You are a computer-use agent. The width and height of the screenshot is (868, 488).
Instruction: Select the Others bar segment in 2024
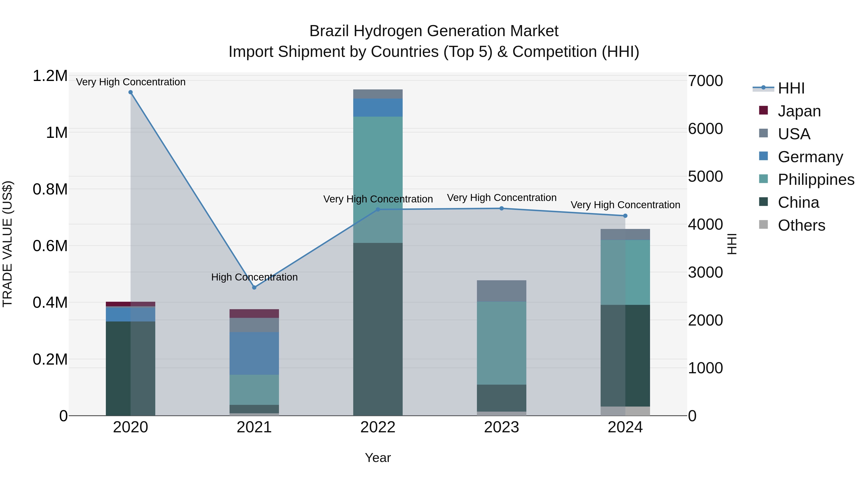(625, 411)
